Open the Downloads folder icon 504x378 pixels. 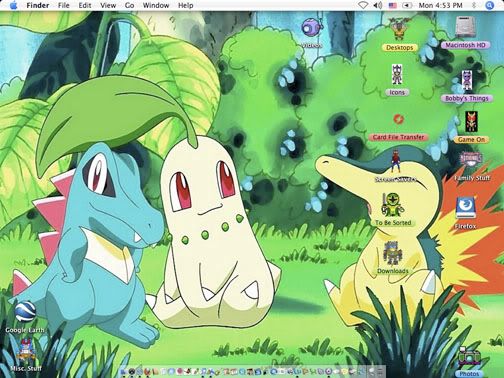point(392,253)
